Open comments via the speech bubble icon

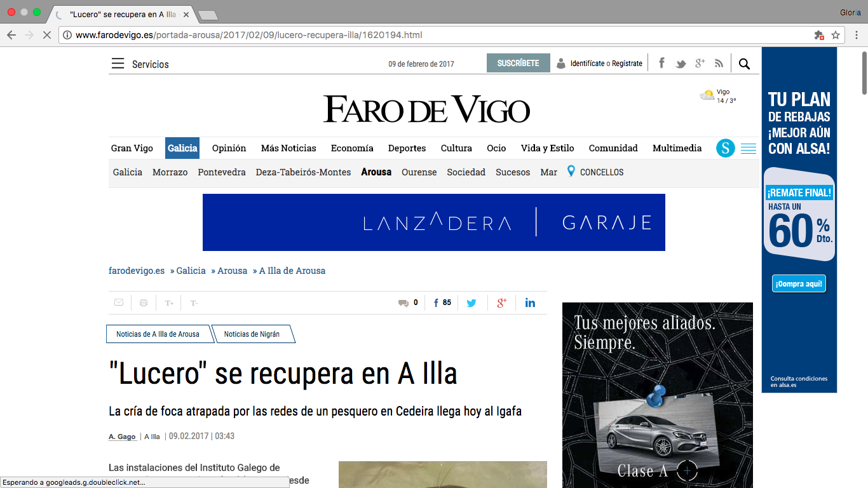403,303
